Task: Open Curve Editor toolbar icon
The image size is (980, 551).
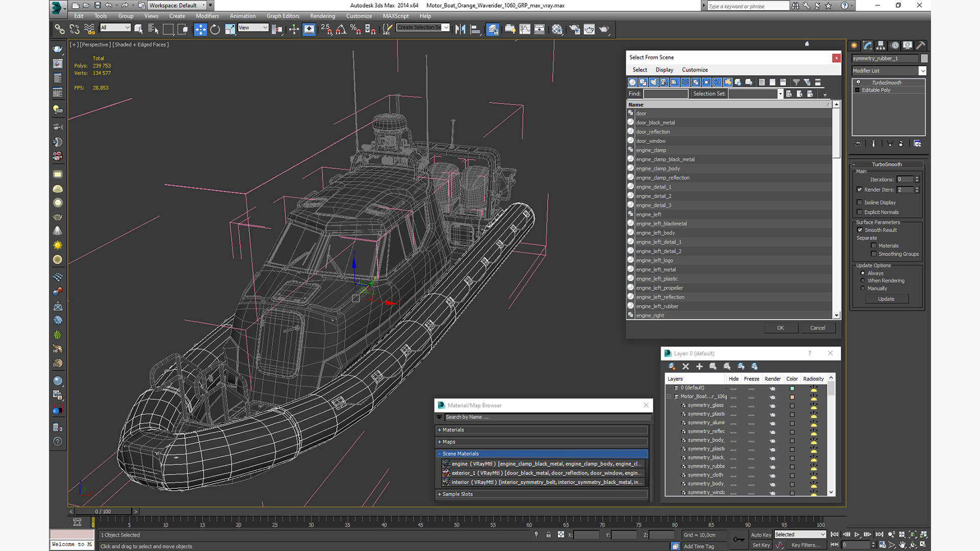Action: coord(525,29)
